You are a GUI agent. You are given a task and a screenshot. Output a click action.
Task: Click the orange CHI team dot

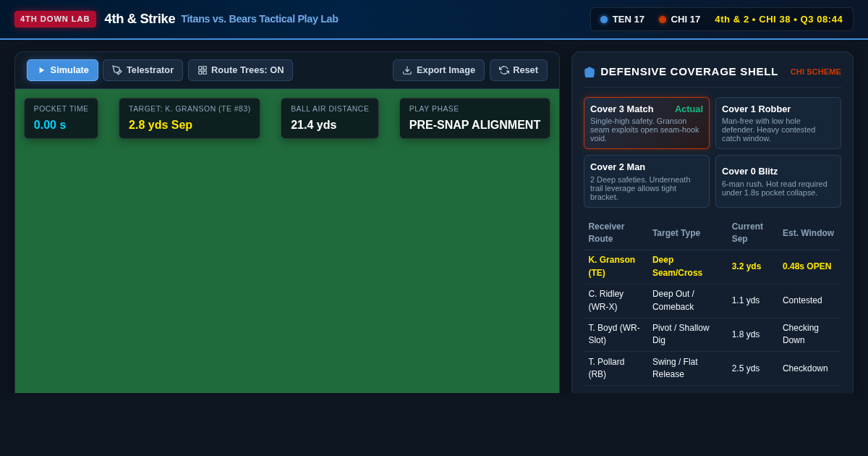tap(663, 20)
